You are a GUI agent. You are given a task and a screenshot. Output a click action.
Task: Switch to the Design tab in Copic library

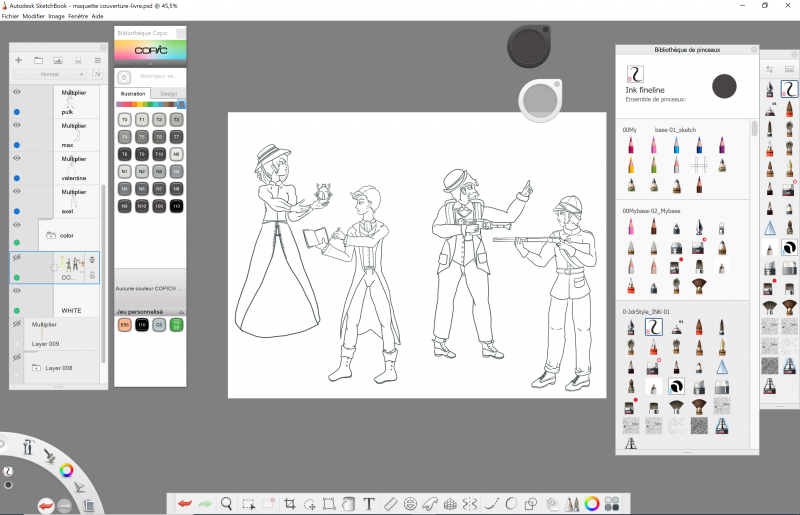[168, 94]
